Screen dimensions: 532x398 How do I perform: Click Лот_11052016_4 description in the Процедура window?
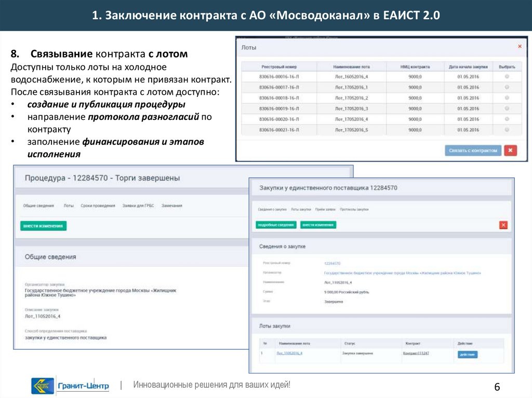tap(43, 316)
